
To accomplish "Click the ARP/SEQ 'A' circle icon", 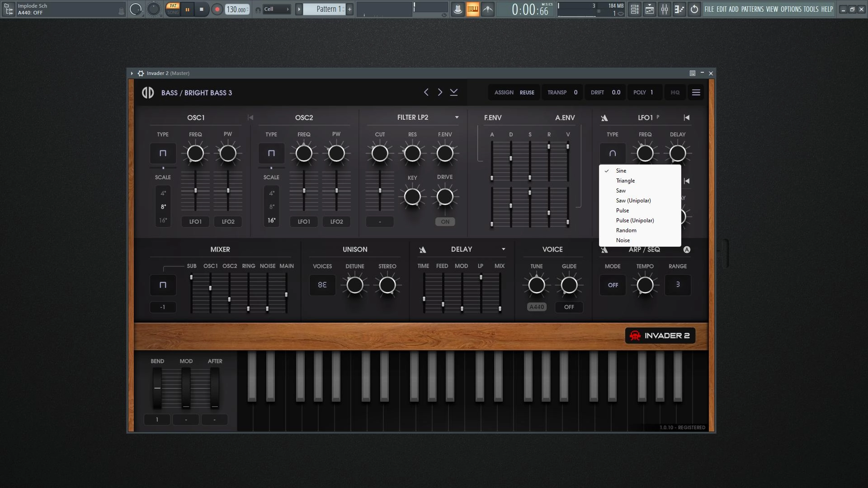I will pyautogui.click(x=687, y=249).
